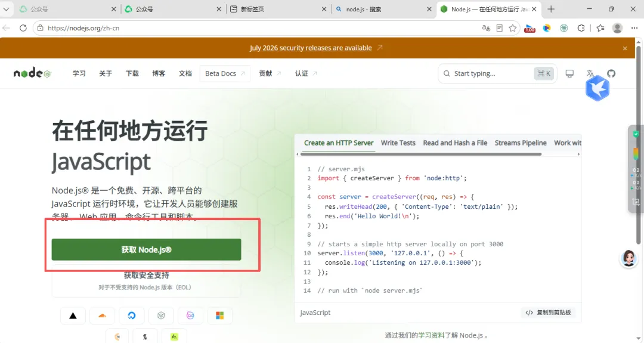Screen dimensions: 644x343
Task: Switch to the 新标签页 browser tab
Action: coord(278,9)
